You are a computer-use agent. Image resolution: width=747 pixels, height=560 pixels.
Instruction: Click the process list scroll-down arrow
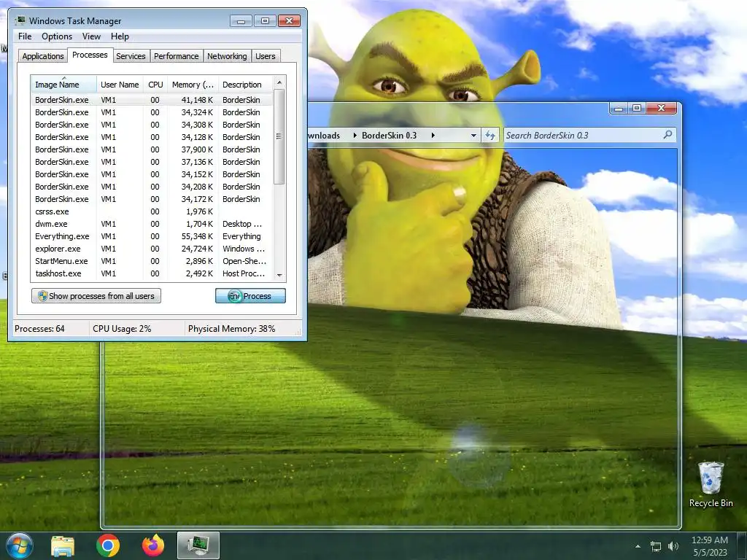point(279,275)
